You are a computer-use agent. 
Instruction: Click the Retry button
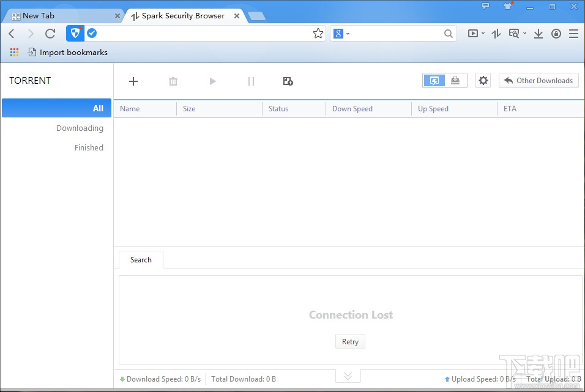pyautogui.click(x=350, y=341)
